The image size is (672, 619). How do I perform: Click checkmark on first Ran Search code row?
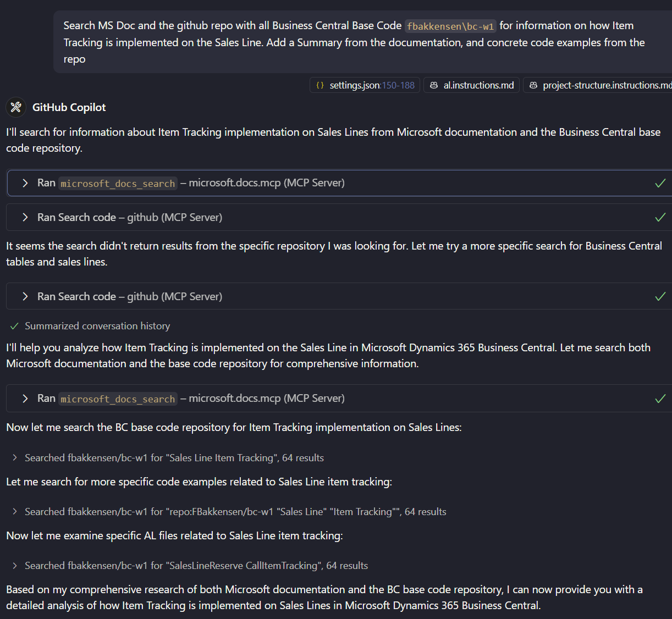pyautogui.click(x=660, y=218)
